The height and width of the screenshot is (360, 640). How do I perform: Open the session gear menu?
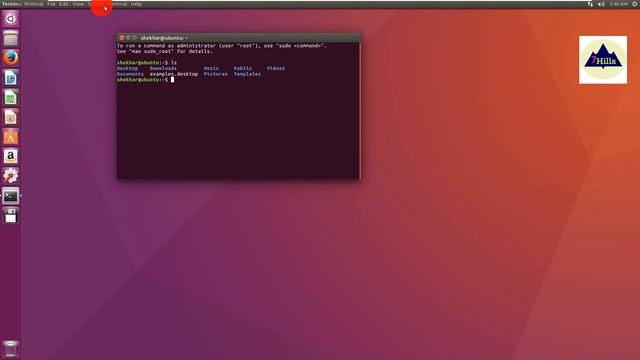635,4
